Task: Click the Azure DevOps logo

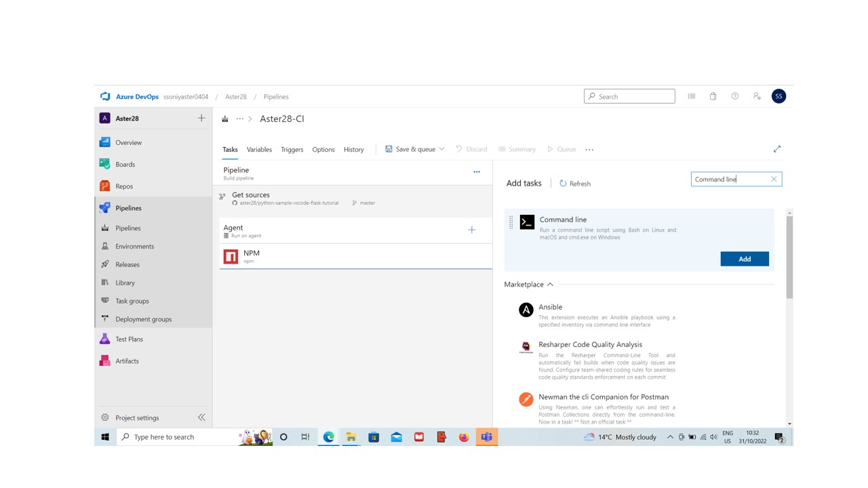Action: [x=105, y=97]
